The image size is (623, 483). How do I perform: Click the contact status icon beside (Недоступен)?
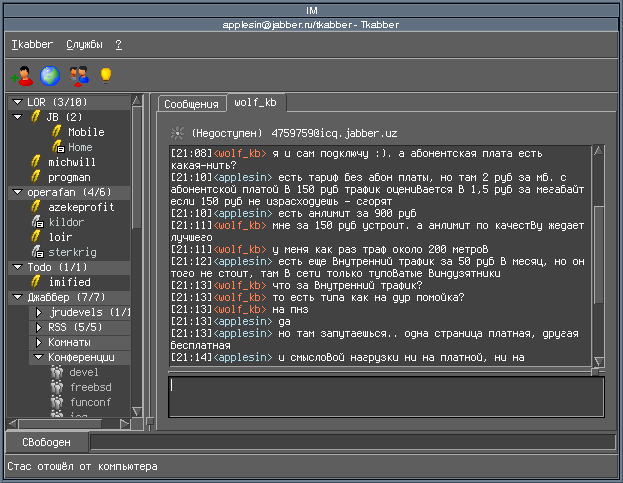pos(177,132)
